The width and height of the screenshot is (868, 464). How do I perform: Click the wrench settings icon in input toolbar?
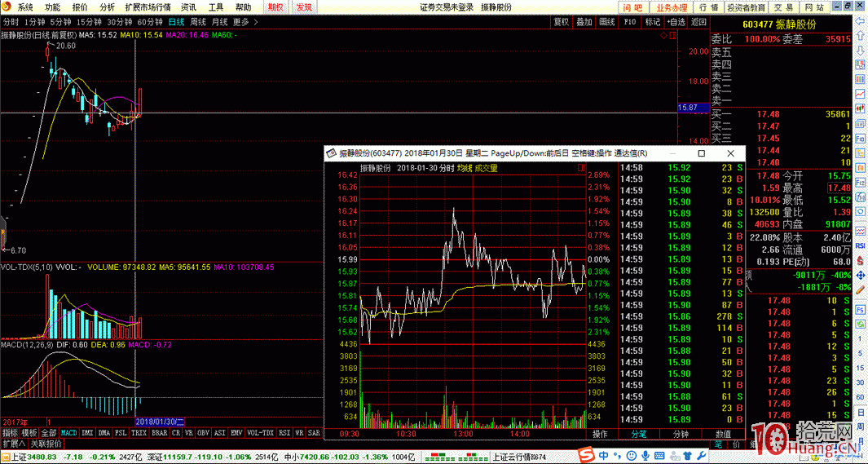[x=701, y=456]
